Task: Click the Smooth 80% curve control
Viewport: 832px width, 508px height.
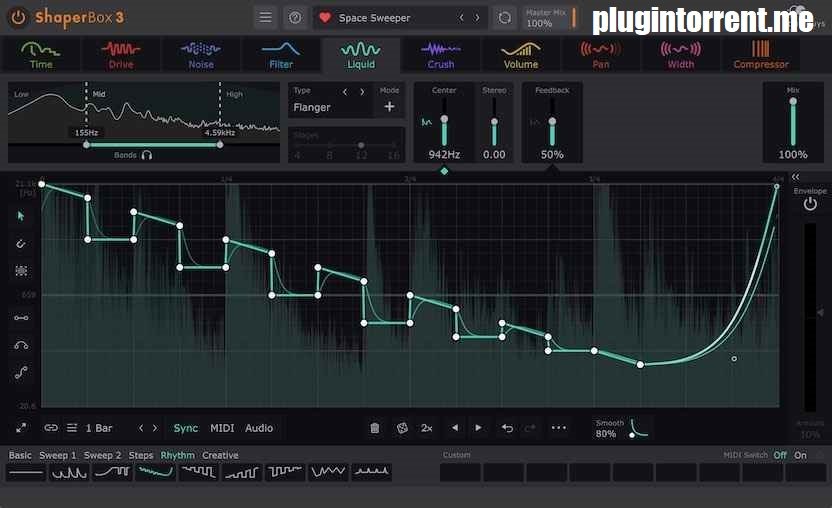Action: tap(638, 428)
